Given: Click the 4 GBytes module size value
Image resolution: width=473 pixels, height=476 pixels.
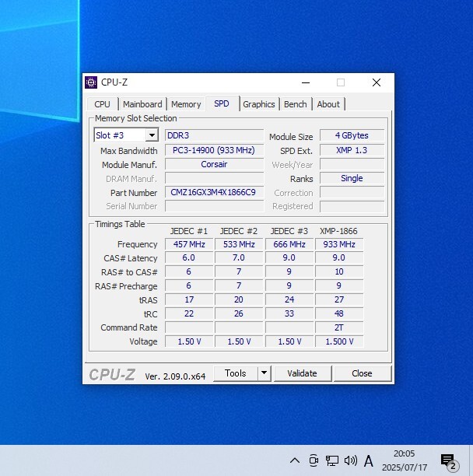Looking at the screenshot, I should [352, 135].
